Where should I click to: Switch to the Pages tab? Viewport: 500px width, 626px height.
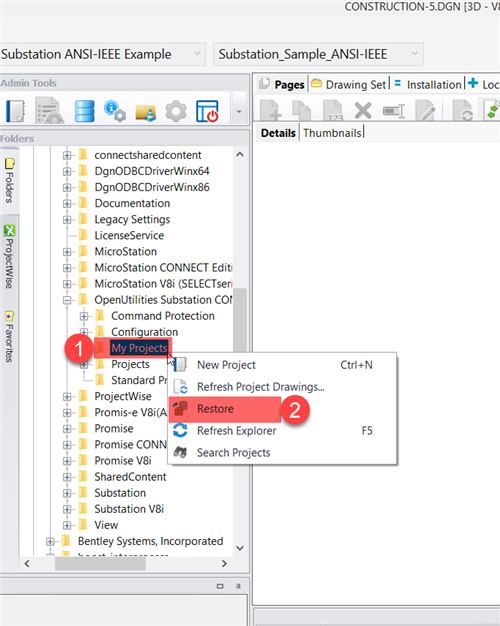tap(282, 84)
